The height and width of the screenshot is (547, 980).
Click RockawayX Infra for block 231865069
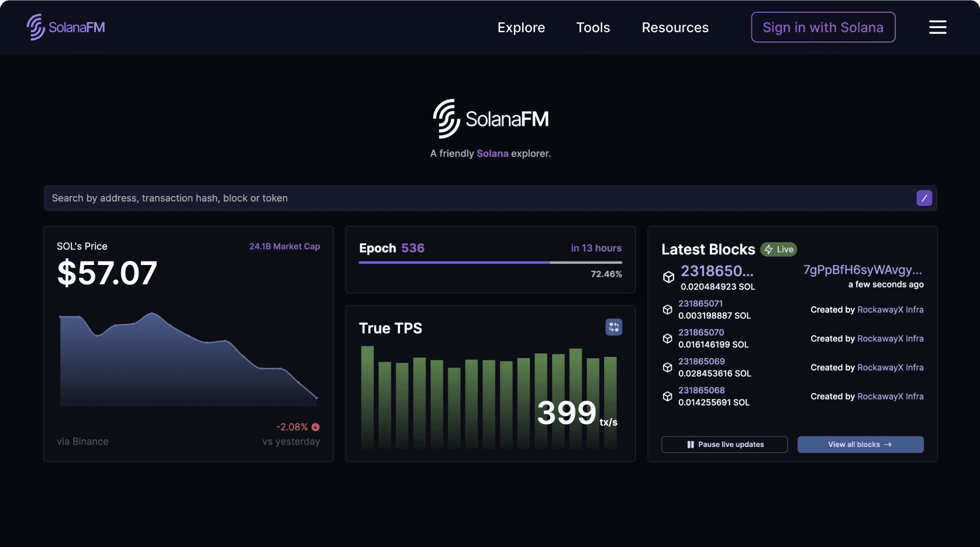point(891,367)
